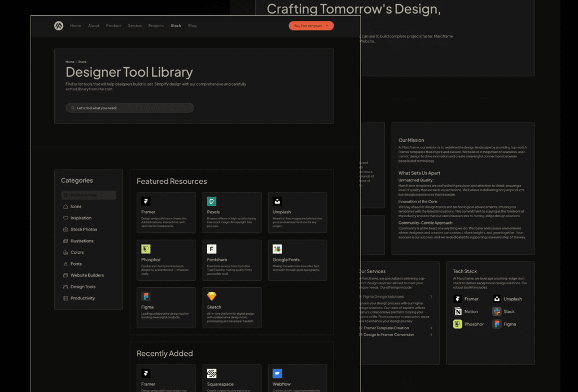Image resolution: width=578 pixels, height=392 pixels.
Task: Click the Framer icon under Recently Added
Action: point(146,373)
